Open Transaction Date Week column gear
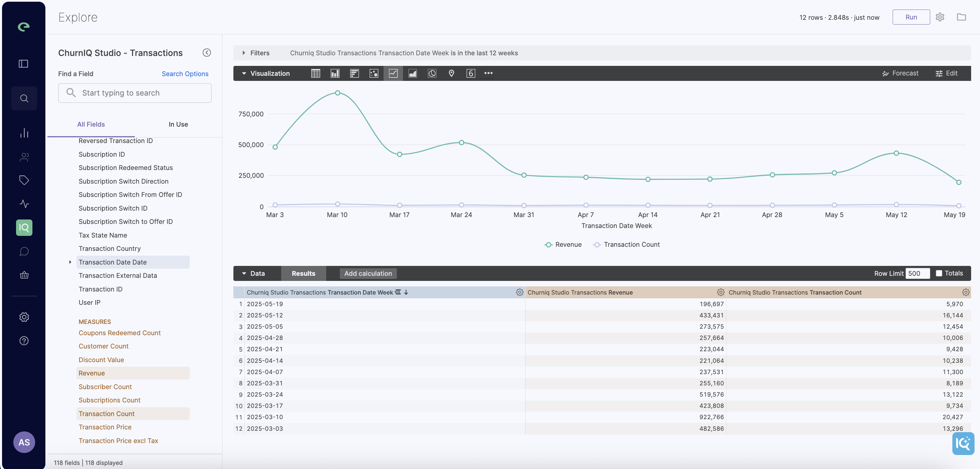This screenshot has height=469, width=980. (x=519, y=292)
